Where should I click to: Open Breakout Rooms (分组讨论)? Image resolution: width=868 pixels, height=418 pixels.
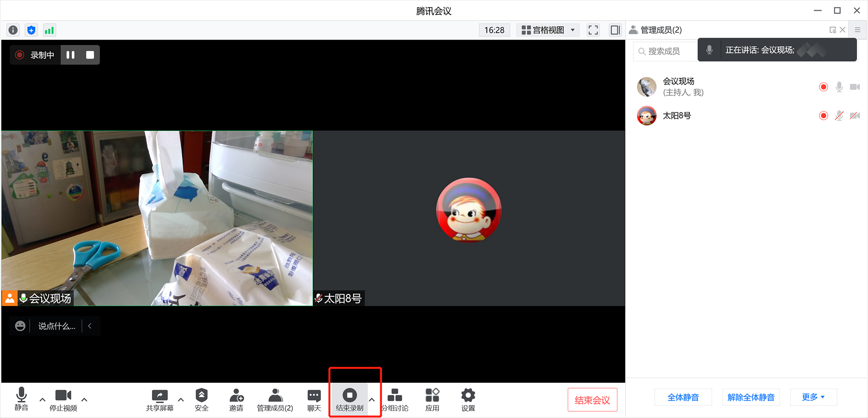tap(395, 400)
